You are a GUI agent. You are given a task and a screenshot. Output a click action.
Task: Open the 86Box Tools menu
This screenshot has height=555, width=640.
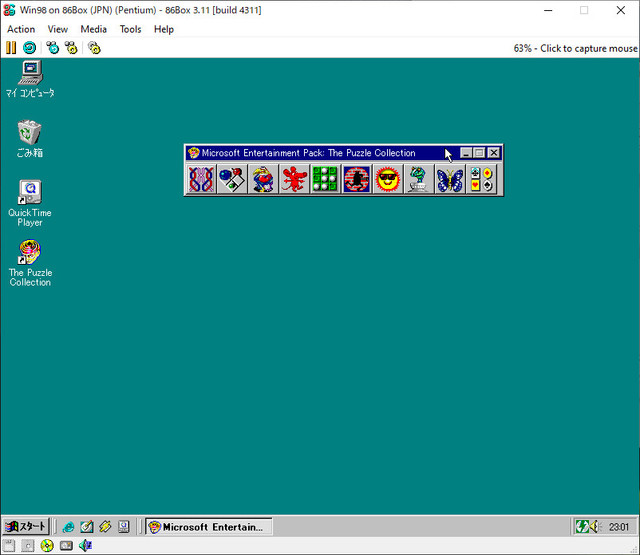(130, 29)
